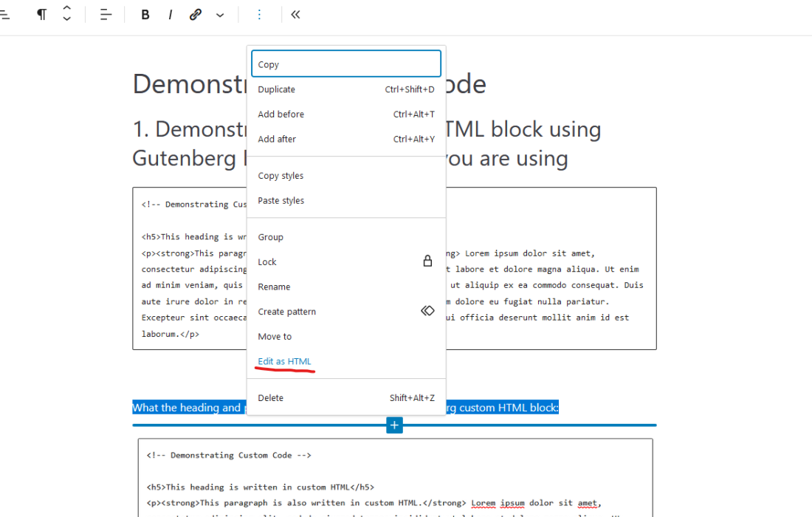Click the paragraph block type icon
The height and width of the screenshot is (517, 812).
click(41, 15)
